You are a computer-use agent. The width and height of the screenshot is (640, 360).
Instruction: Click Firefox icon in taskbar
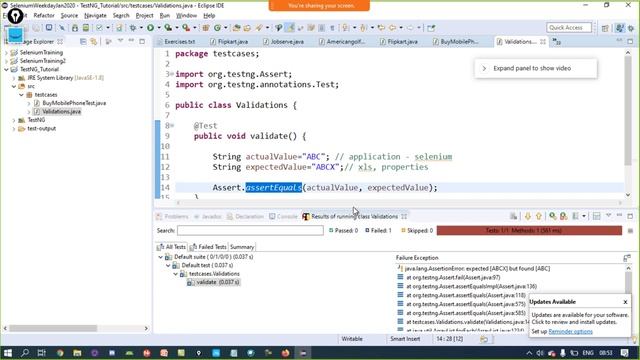coord(285,353)
